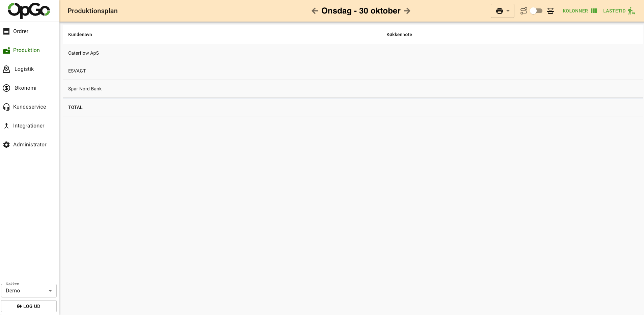Click the Produktion factory icon

pyautogui.click(x=6, y=50)
